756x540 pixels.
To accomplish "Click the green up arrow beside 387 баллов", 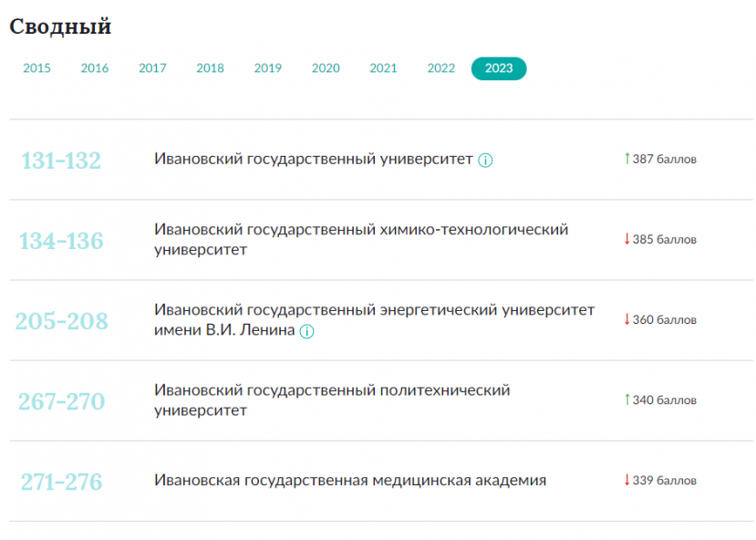I will coord(626,157).
